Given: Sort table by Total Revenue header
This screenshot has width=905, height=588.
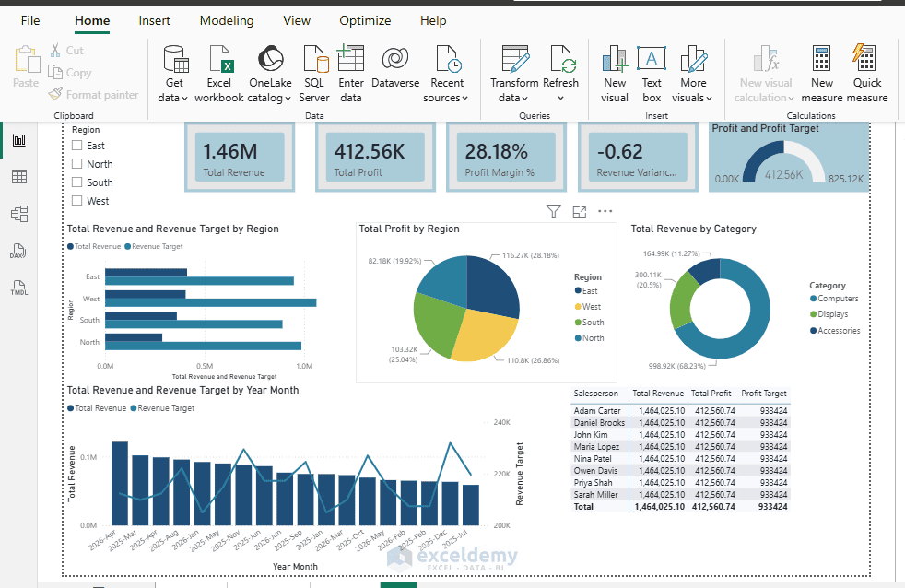Looking at the screenshot, I should click(x=658, y=393).
